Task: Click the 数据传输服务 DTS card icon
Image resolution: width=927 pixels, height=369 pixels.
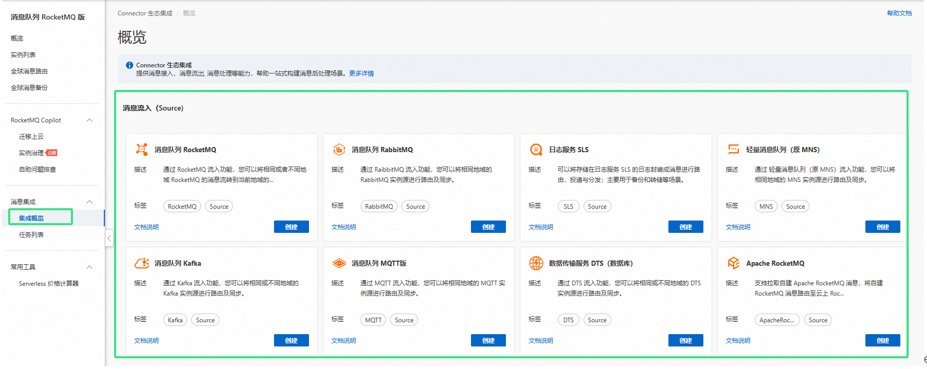Action: [536, 263]
